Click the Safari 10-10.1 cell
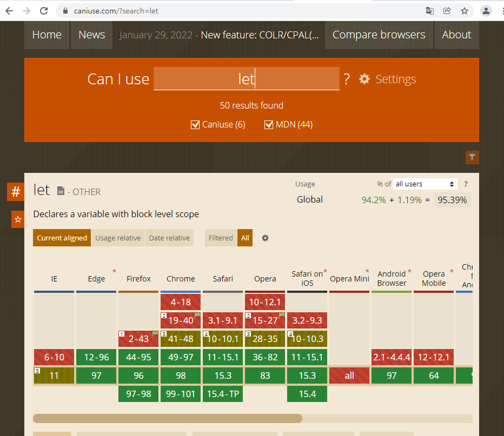 pyautogui.click(x=223, y=339)
